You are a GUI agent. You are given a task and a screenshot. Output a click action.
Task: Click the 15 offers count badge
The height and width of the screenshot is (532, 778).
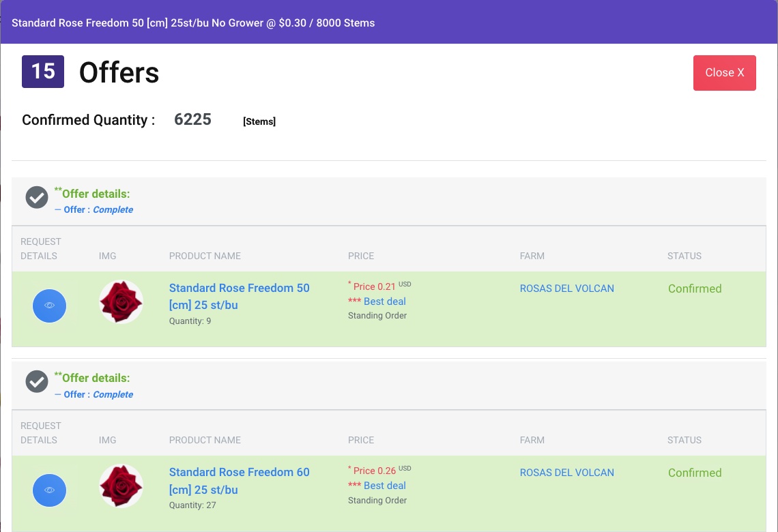(x=43, y=70)
